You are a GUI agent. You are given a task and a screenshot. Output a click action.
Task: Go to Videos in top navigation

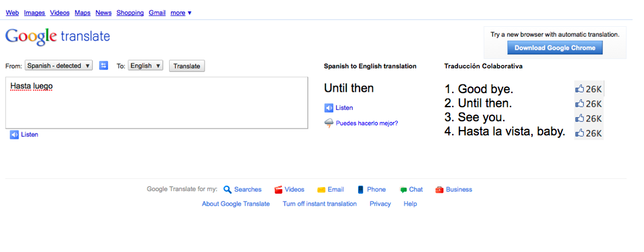coord(60,13)
